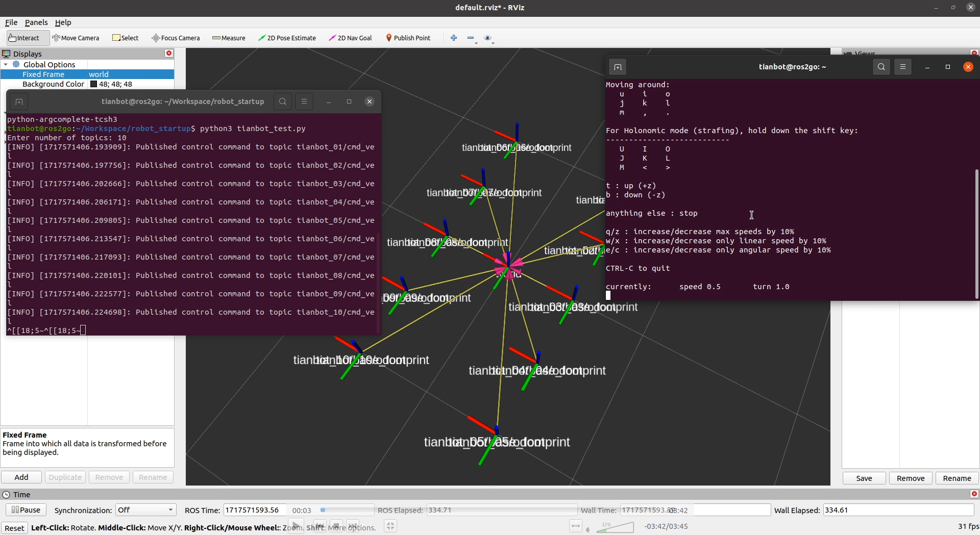The image size is (980, 535).
Task: Click the Background Color value 48; 48; 48
Action: (x=115, y=84)
